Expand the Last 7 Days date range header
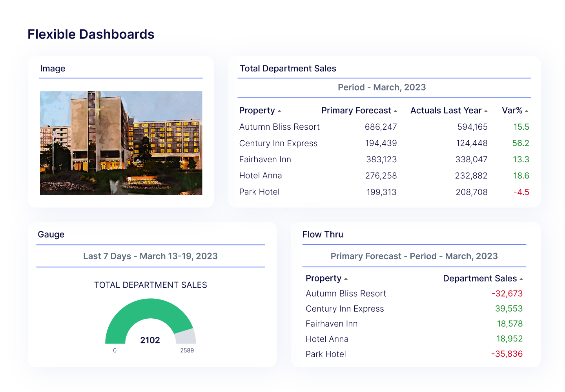Screen dimensions: 565x392 point(151,256)
